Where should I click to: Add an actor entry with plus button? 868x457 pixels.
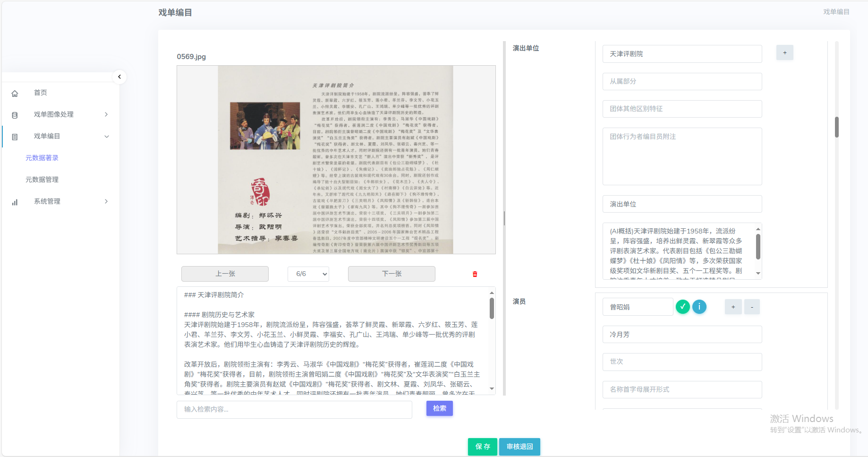click(733, 307)
